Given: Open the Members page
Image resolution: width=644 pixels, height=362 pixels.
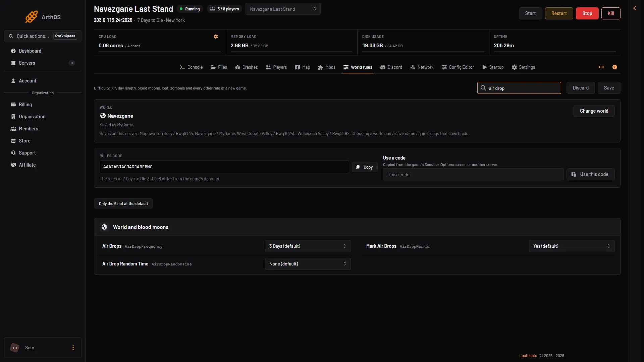Looking at the screenshot, I should click(x=43, y=129).
